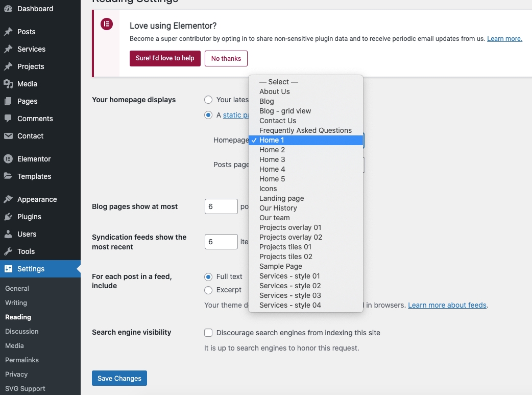
Task: Select 'Services - style 03' dropdown option
Action: (290, 295)
